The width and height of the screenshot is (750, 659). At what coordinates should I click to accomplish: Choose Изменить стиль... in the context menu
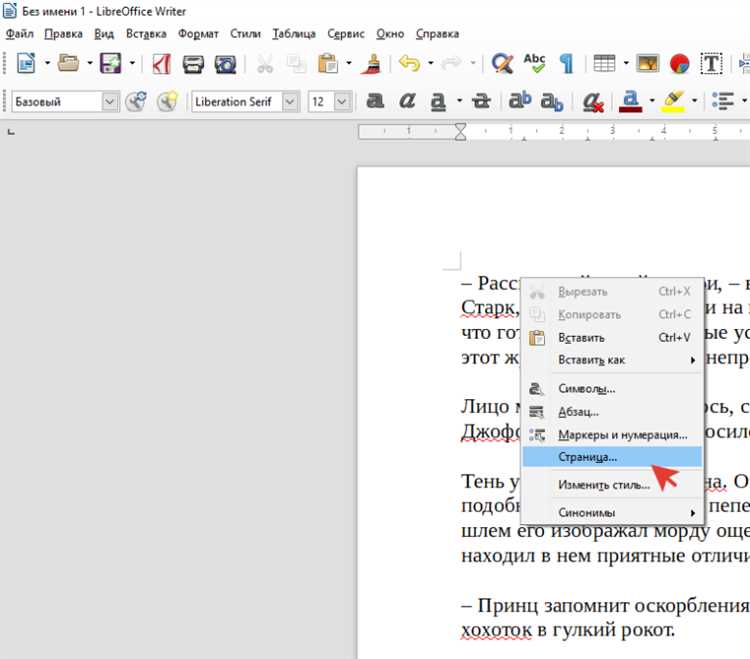tap(612, 485)
